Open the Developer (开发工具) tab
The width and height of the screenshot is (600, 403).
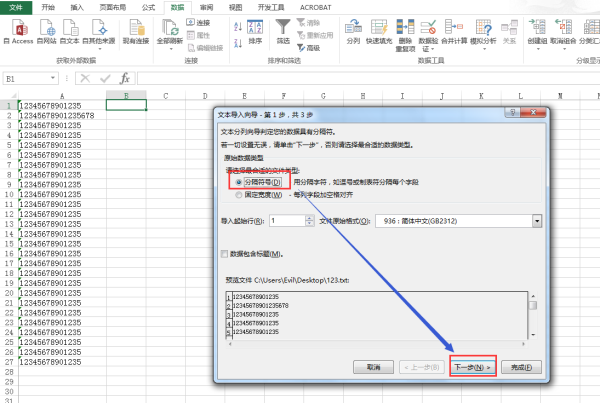click(271, 7)
